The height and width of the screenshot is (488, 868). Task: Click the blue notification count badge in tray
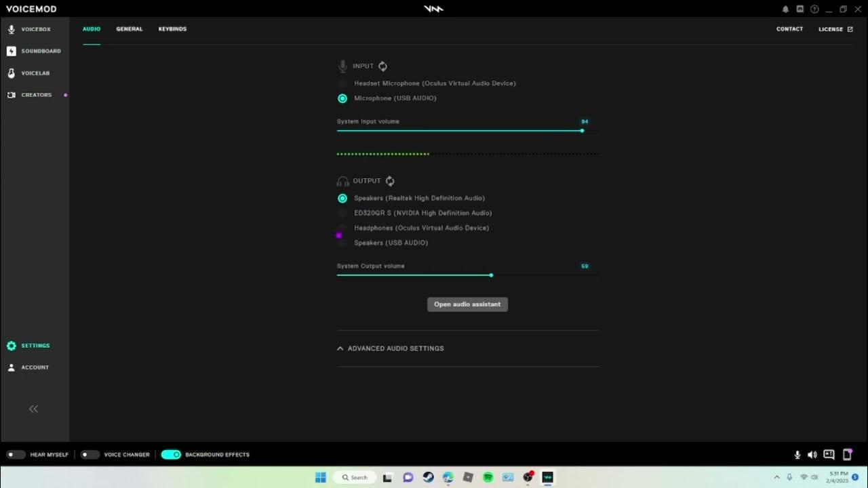point(855,477)
